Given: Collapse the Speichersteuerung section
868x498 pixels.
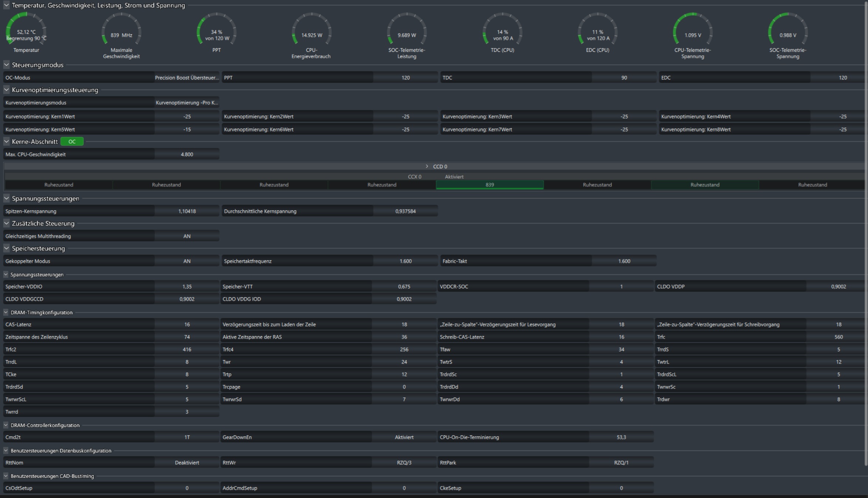Looking at the screenshot, I should coord(6,248).
